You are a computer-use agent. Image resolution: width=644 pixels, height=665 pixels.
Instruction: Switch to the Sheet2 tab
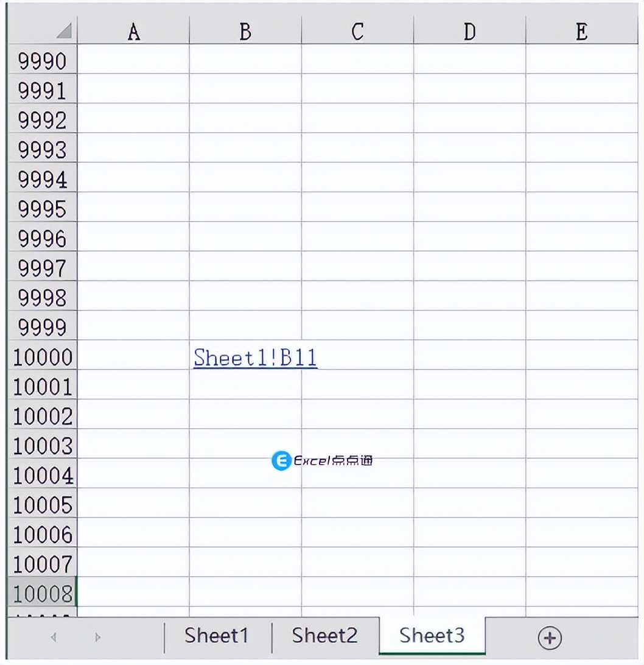coord(325,635)
